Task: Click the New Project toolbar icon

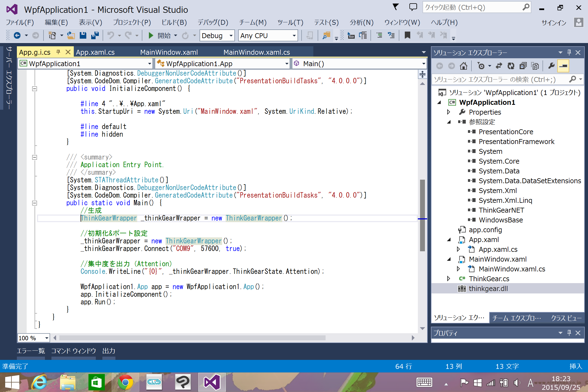Action: coord(52,35)
